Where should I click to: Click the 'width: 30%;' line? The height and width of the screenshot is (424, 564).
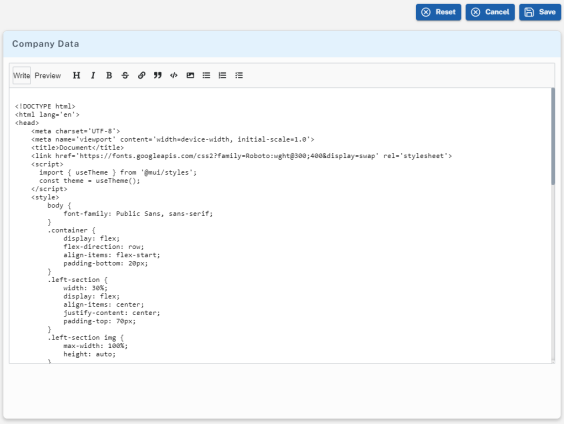pos(85,288)
